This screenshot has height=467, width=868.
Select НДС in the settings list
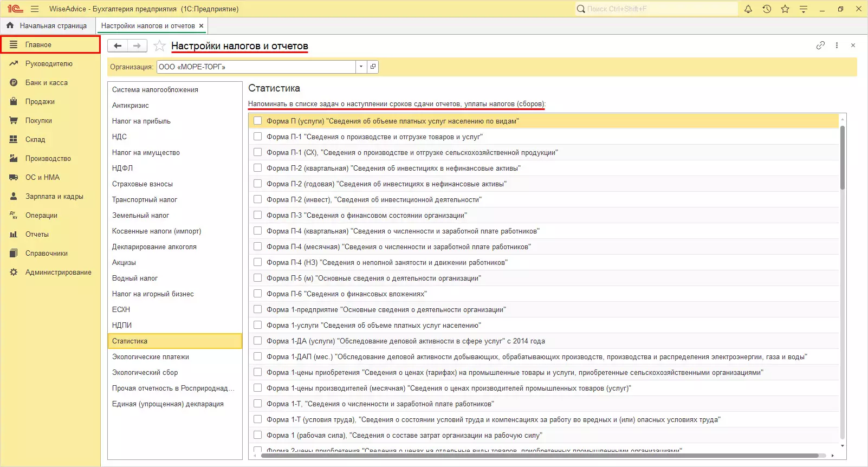pos(119,137)
